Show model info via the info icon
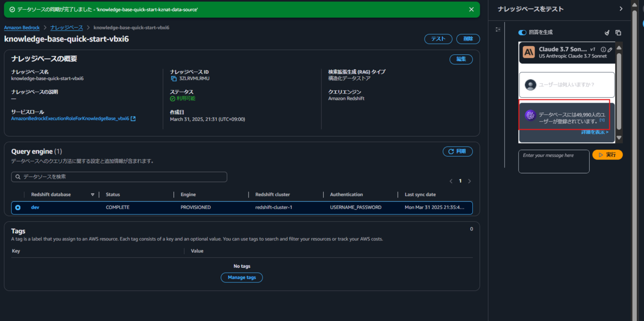 tap(603, 49)
